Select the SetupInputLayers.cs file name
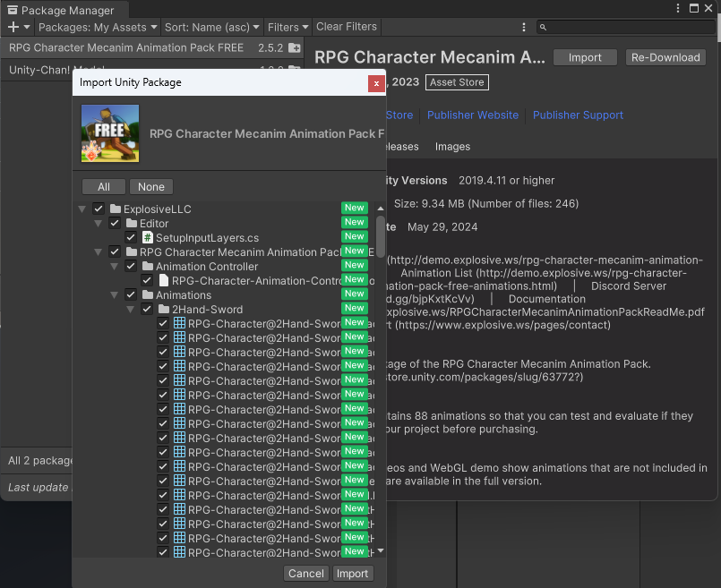 click(x=208, y=237)
